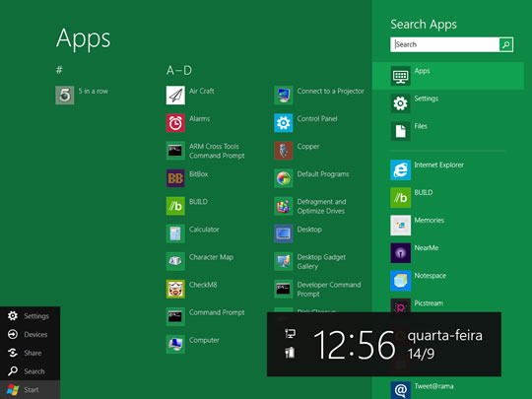This screenshot has width=532, height=399.
Task: Open the Desktop icon
Action: (284, 233)
